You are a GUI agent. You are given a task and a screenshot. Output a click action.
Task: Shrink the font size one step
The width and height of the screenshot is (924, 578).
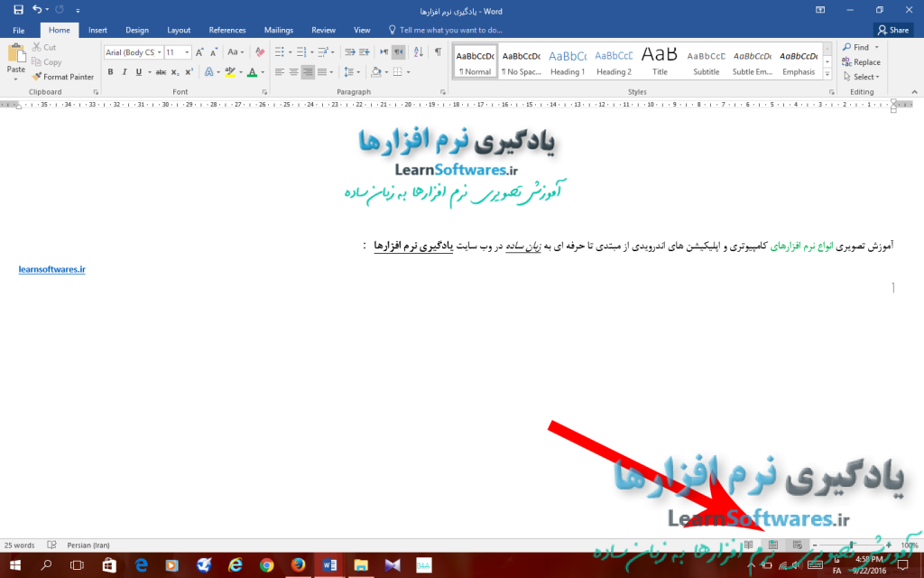[214, 51]
